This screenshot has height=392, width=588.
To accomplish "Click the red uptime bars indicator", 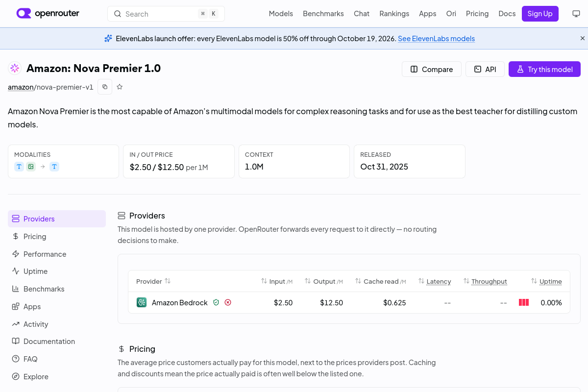I will click(x=524, y=302).
